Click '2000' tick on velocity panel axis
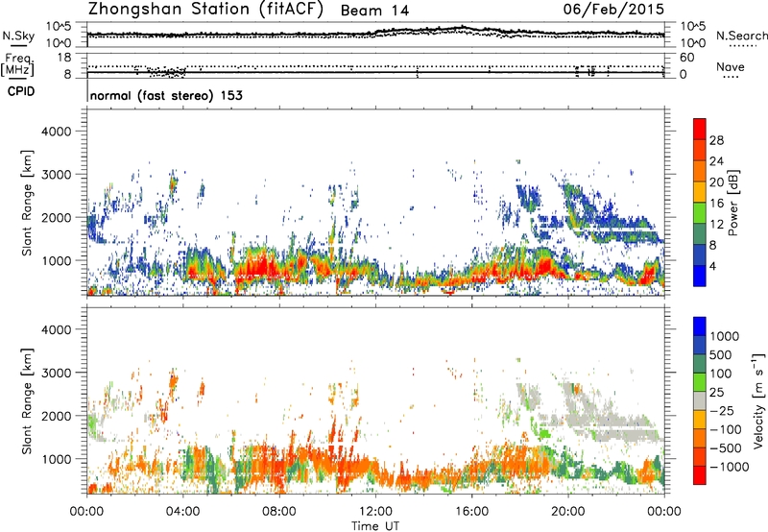The height and width of the screenshot is (532, 768). pos(56,416)
